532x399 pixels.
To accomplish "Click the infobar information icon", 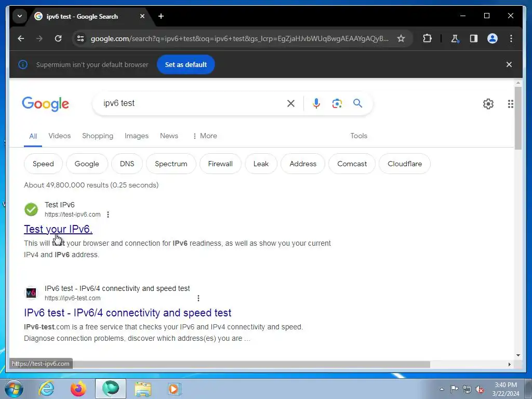I will click(x=23, y=64).
